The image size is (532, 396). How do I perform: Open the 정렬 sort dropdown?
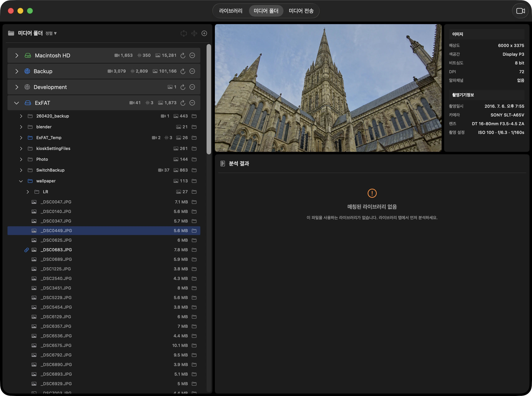[51, 33]
